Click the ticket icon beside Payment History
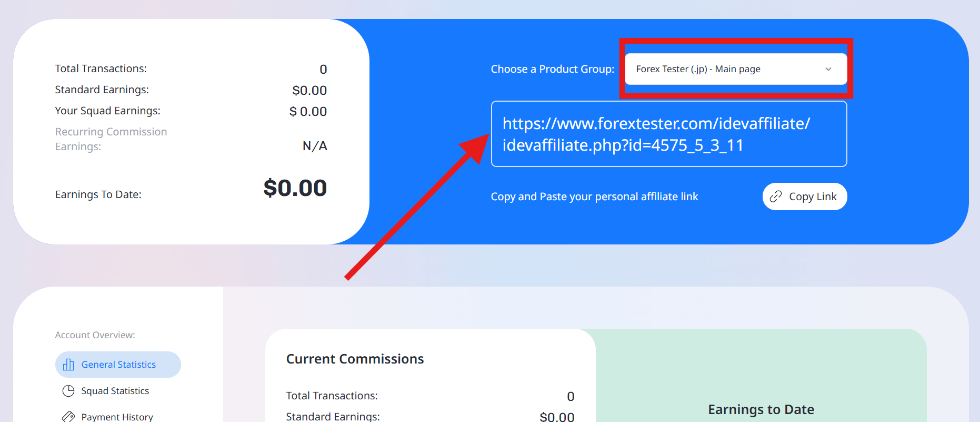This screenshot has height=422, width=980. coord(68,417)
